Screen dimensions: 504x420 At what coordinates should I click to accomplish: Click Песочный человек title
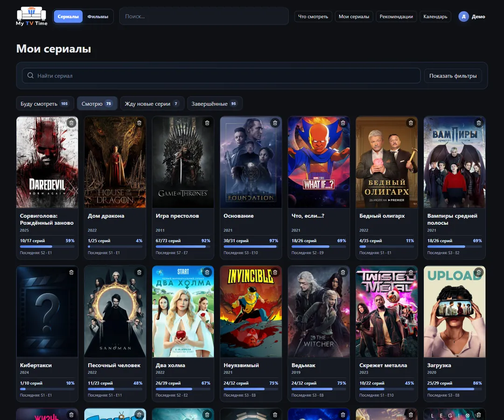point(114,365)
